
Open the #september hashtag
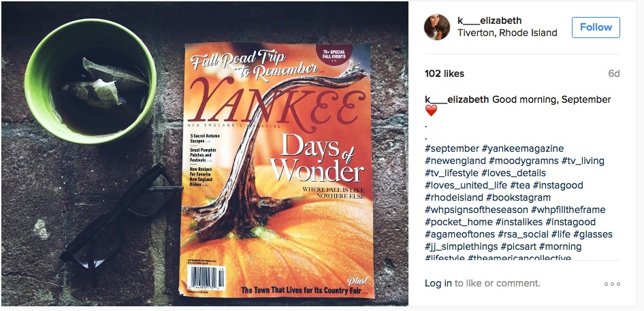tap(452, 148)
